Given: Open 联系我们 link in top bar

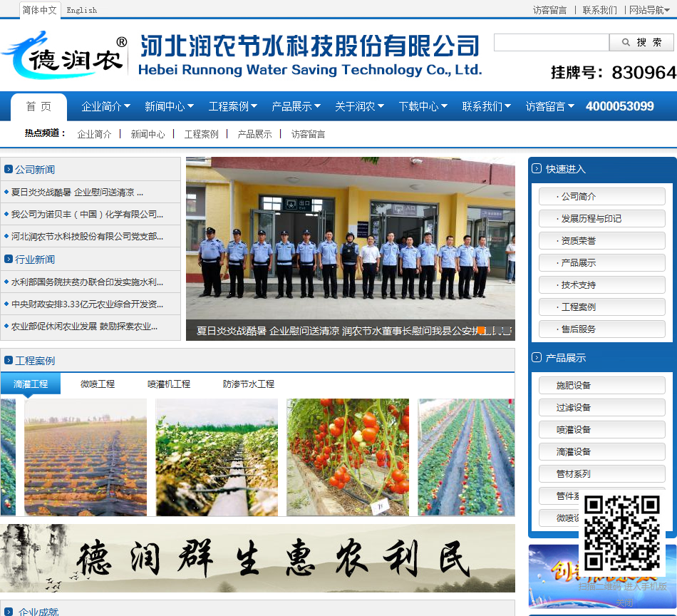Looking at the screenshot, I should tap(600, 10).
